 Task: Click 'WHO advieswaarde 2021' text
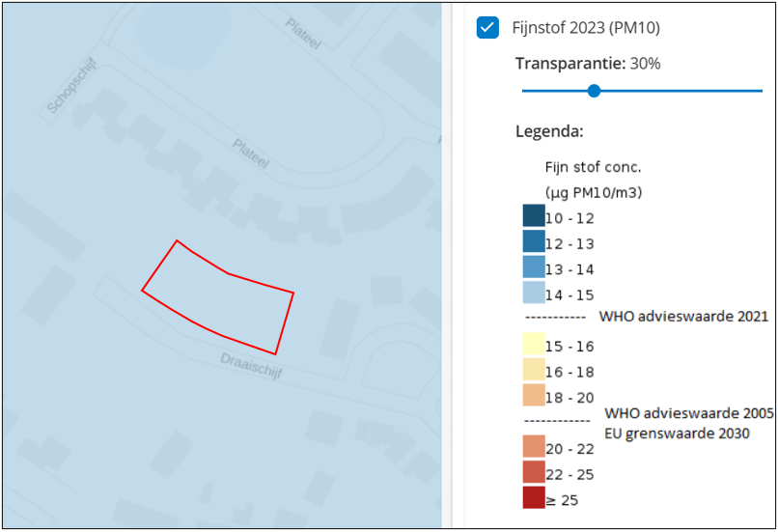pos(683,316)
